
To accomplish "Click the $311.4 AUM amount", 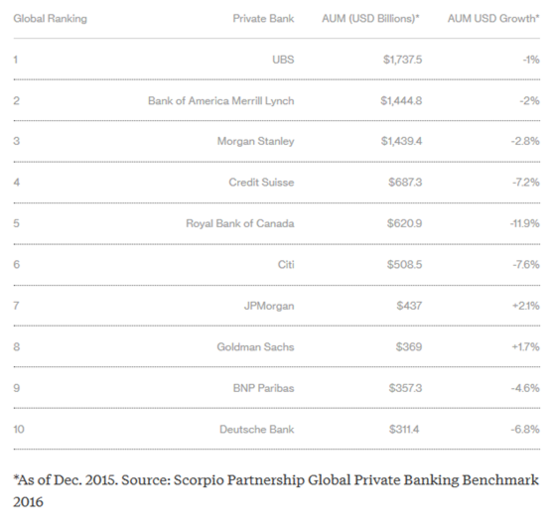I will tap(404, 429).
